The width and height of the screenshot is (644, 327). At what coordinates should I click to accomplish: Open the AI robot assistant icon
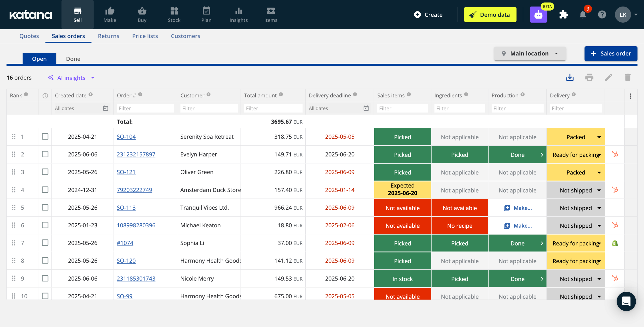538,15
